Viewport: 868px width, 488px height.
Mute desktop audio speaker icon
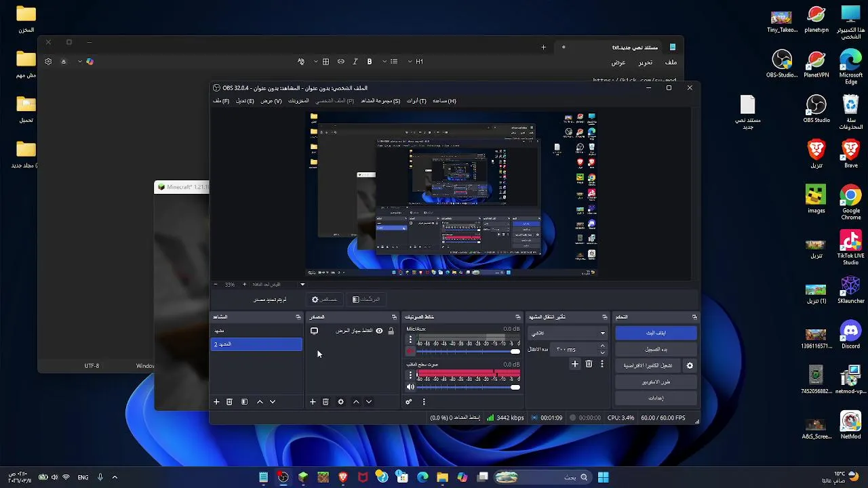pos(410,387)
